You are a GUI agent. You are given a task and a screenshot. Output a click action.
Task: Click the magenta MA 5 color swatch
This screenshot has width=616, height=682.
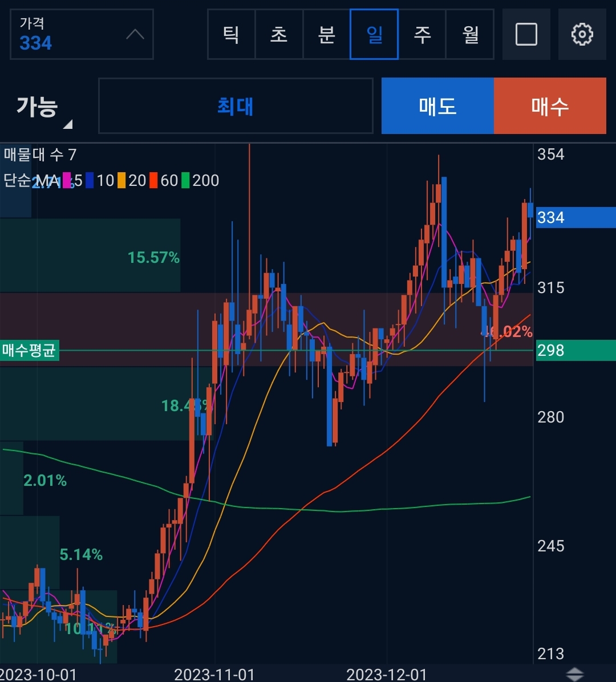(x=67, y=181)
